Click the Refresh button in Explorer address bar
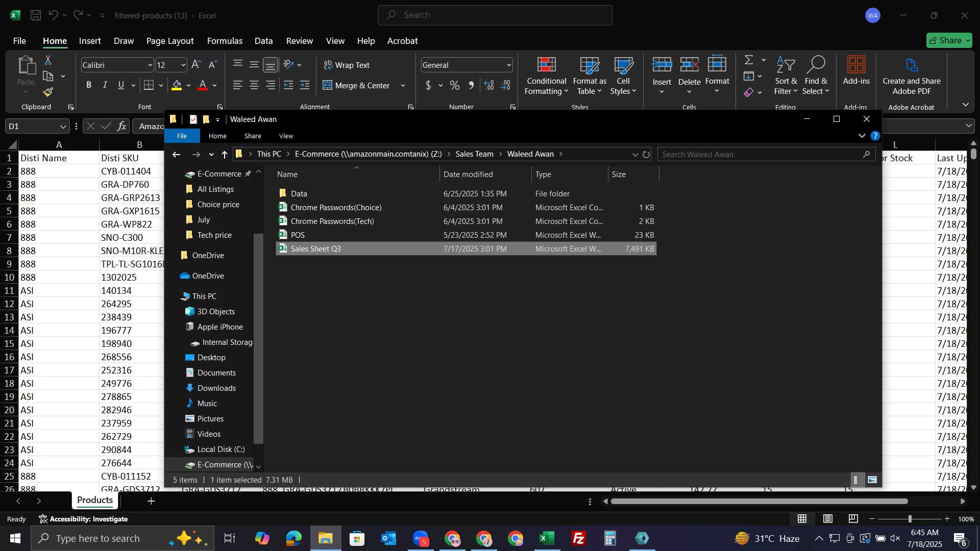The height and width of the screenshot is (551, 980). [646, 155]
